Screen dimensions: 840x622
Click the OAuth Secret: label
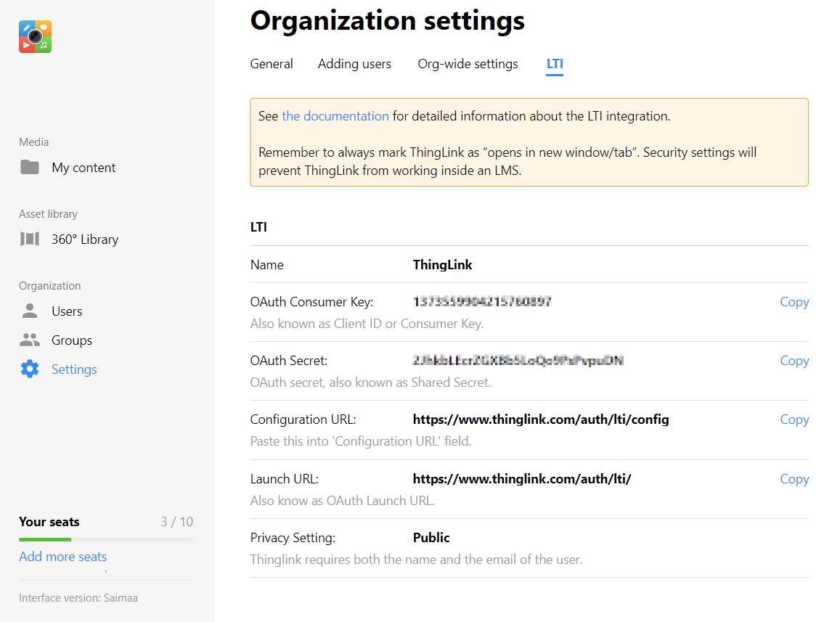point(289,361)
